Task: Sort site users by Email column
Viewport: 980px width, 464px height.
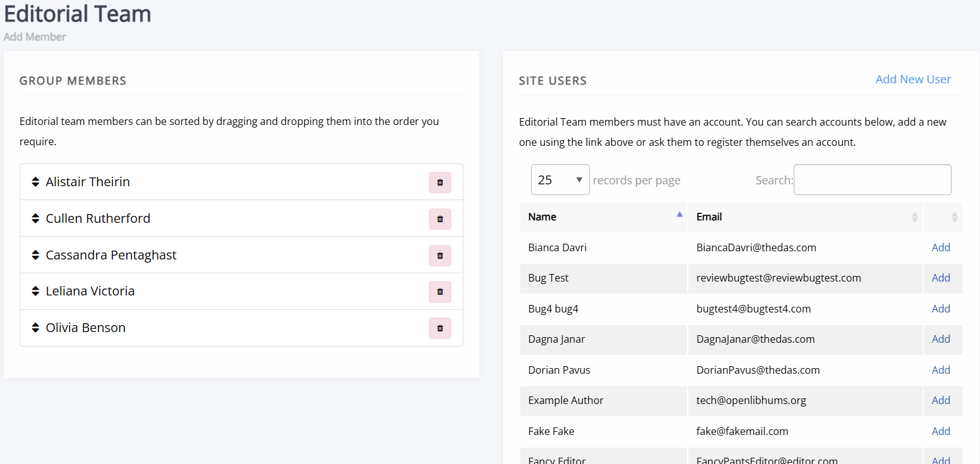Action: pyautogui.click(x=805, y=217)
